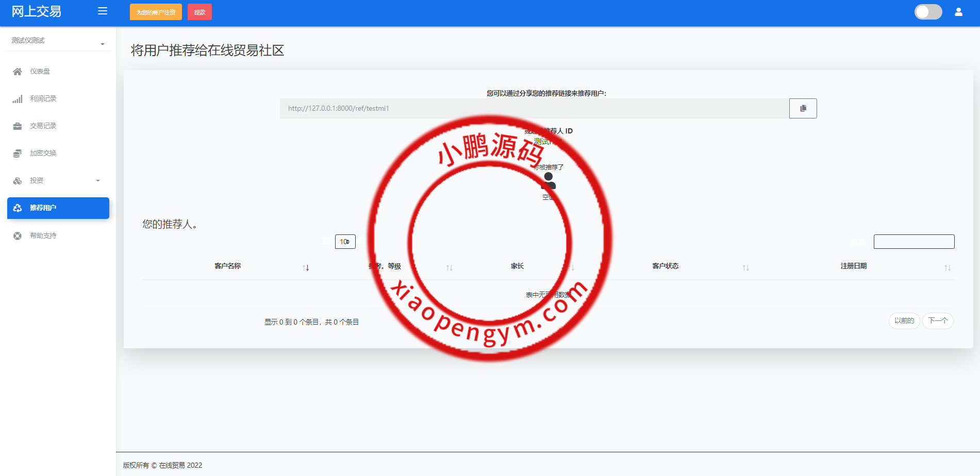Open the page size dropdown showing 10
The height and width of the screenshot is (476, 980).
345,241
